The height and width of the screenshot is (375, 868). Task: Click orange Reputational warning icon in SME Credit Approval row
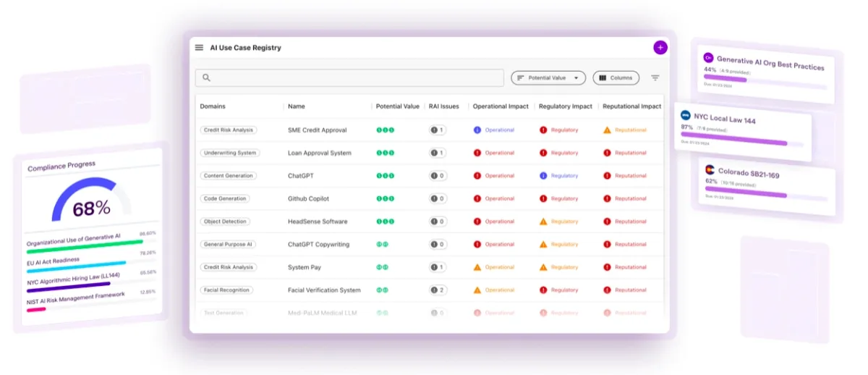(x=607, y=130)
